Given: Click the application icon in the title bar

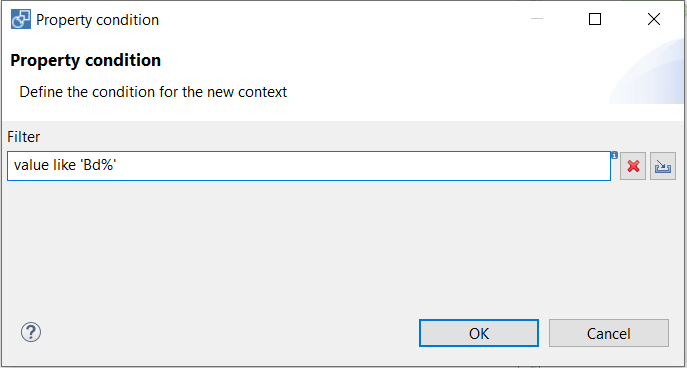Looking at the screenshot, I should tap(21, 20).
